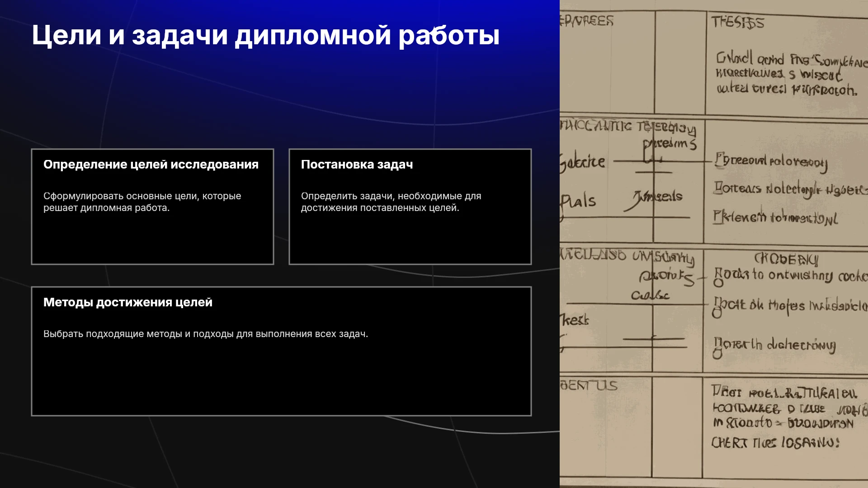Click the handwritten "THESES" column header in image
This screenshot has width=868, height=488.
(x=737, y=22)
